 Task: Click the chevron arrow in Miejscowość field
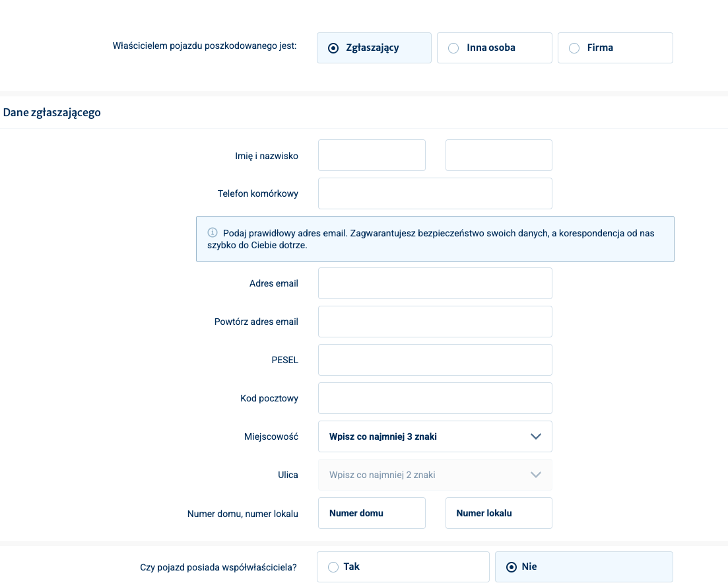click(536, 436)
